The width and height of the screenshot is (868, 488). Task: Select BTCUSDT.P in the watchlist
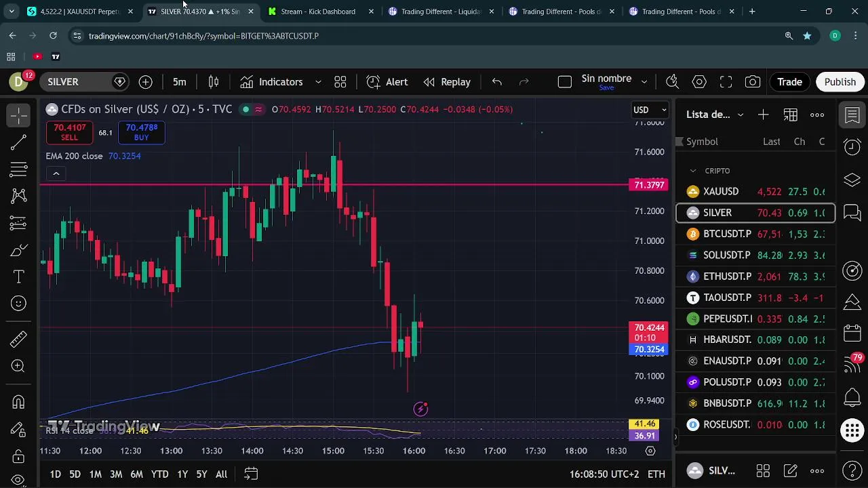[755, 234]
